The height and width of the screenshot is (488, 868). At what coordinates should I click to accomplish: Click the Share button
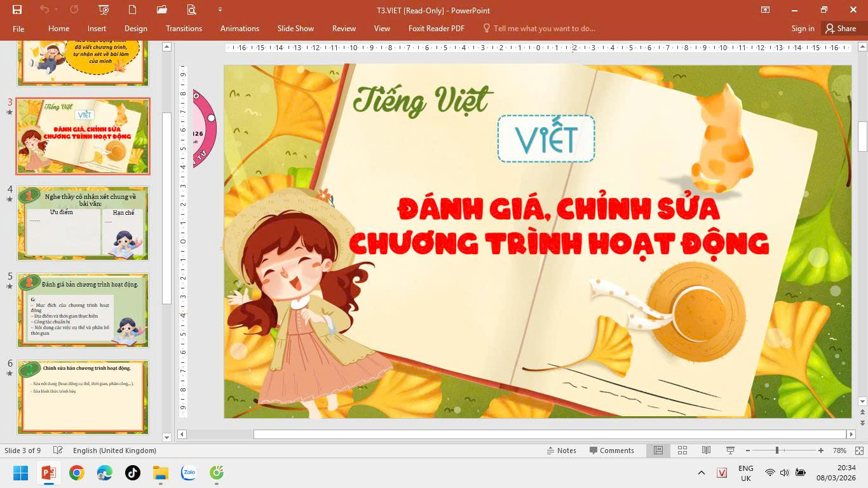tap(840, 29)
